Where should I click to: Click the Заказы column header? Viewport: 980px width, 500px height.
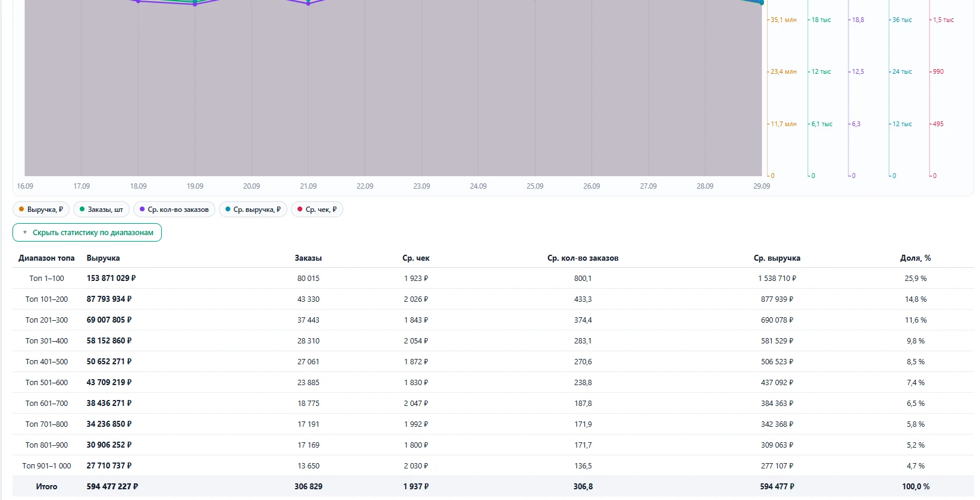pyautogui.click(x=308, y=258)
